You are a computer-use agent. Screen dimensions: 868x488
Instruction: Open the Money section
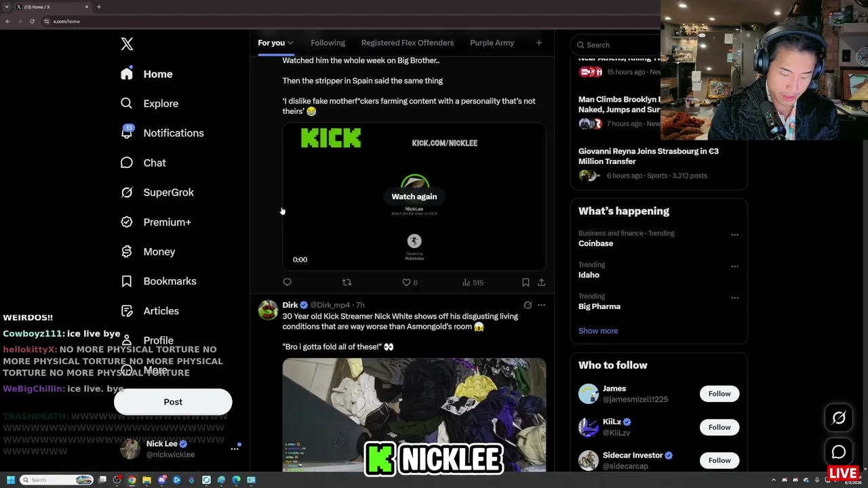coord(148,251)
